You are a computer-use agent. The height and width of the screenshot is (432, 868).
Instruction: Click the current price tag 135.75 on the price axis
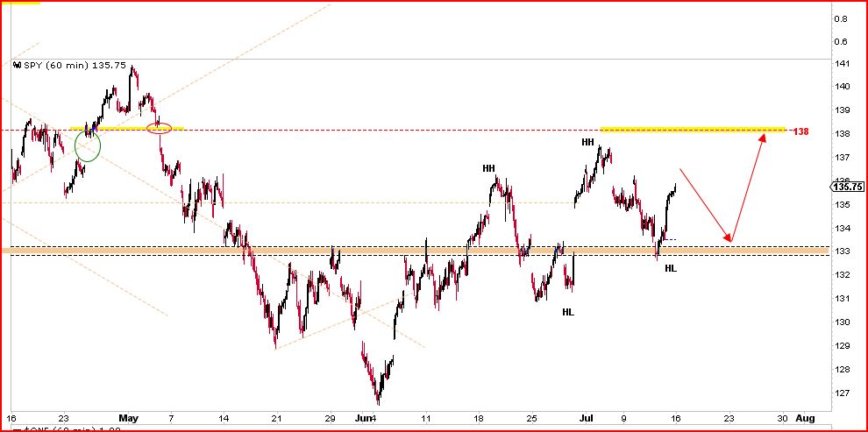[847, 187]
